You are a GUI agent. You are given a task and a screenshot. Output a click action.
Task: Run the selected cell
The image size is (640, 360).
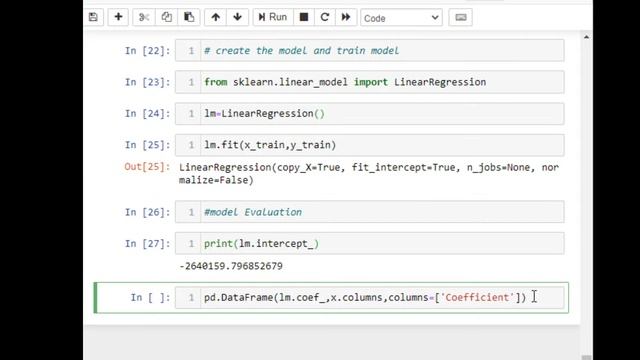[x=273, y=17]
